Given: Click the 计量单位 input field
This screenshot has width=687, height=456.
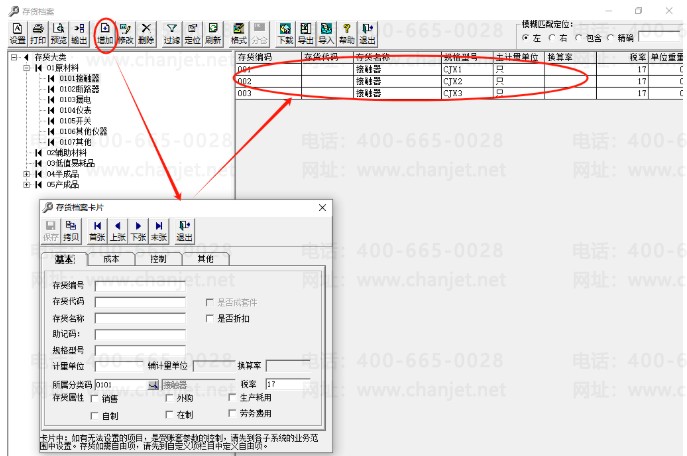Looking at the screenshot, I should 119,366.
